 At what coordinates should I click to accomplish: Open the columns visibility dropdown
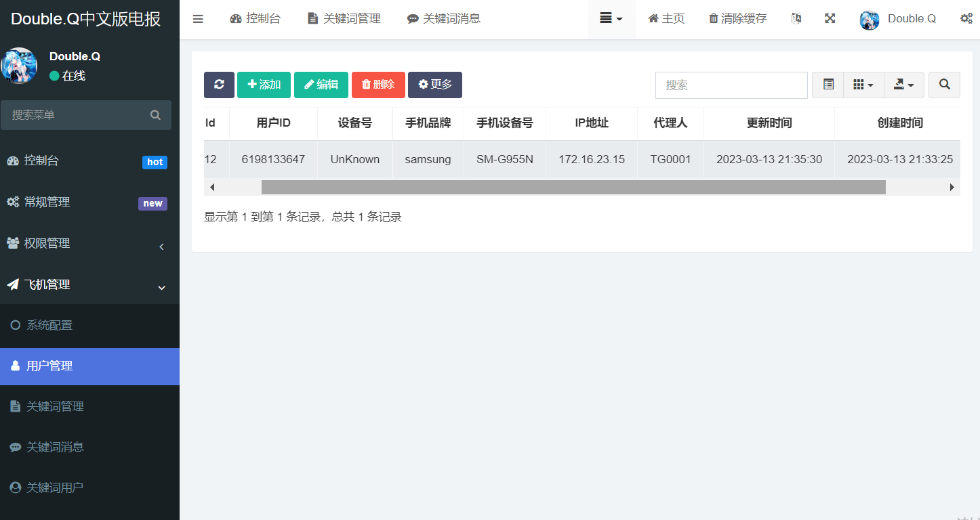coord(863,85)
